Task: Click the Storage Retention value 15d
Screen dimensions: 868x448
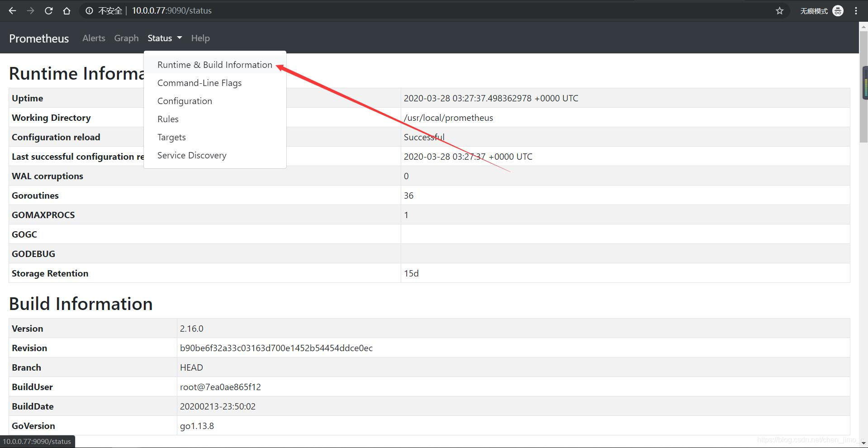Action: [x=411, y=273]
